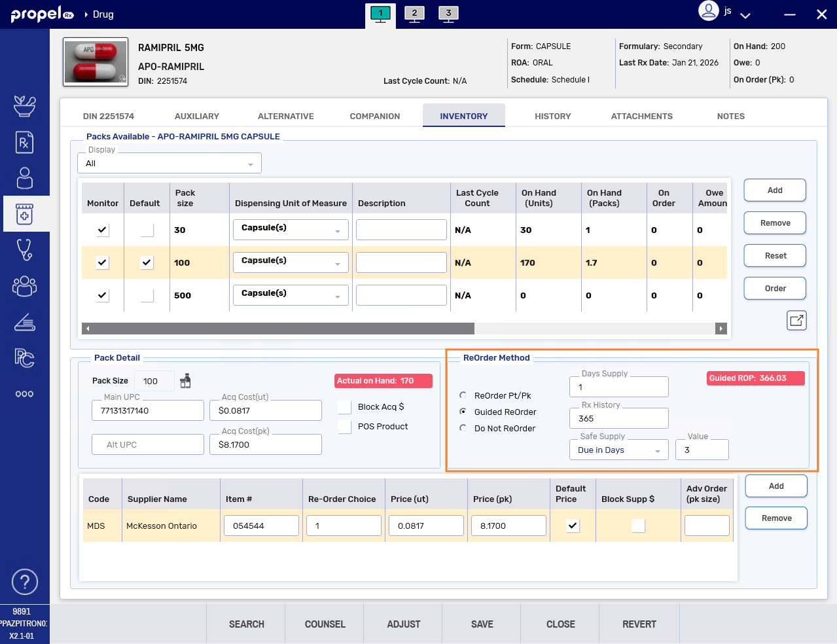Expand the Display All dropdown
The width and height of the screenshot is (837, 644).
click(169, 164)
